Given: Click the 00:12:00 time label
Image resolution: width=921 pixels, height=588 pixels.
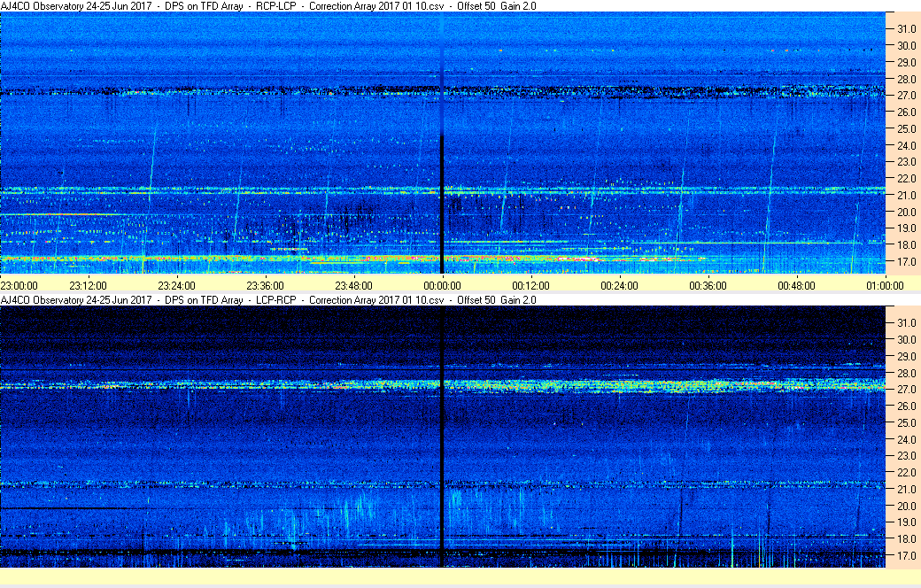Looking at the screenshot, I should pos(531,285).
